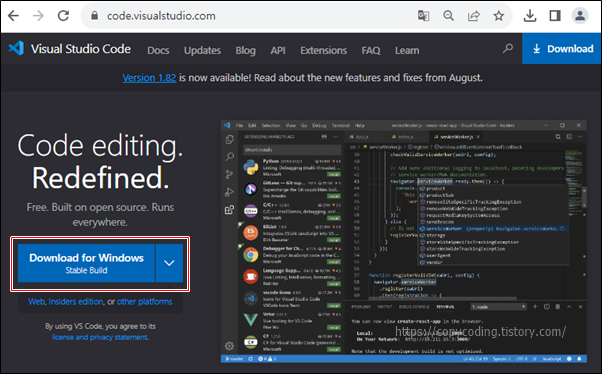602x374 pixels.
Task: Go to the Blog page
Action: click(x=245, y=50)
